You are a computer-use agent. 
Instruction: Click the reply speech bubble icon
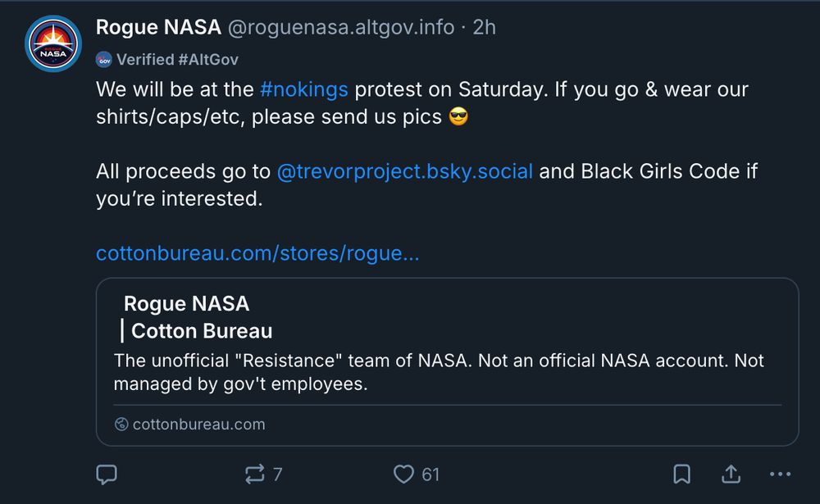click(x=107, y=474)
